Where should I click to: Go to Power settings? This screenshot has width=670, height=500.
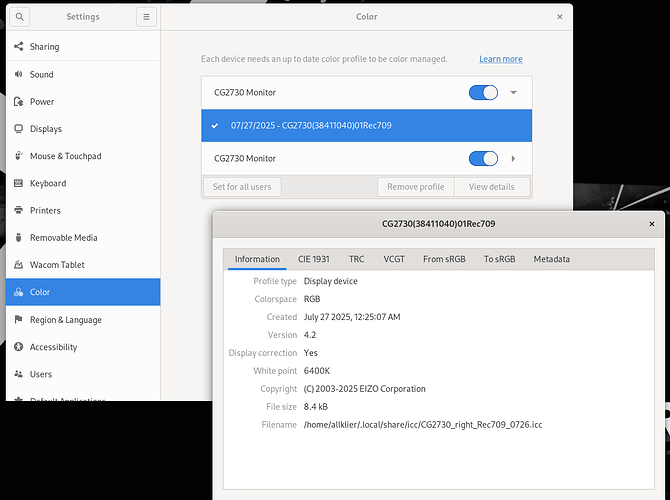[x=83, y=102]
